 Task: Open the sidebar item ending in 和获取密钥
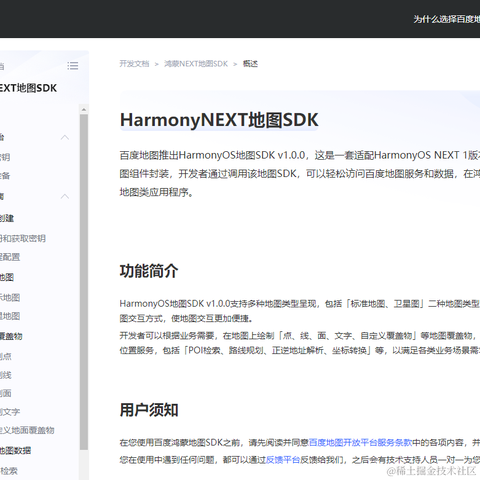pyautogui.click(x=23, y=238)
